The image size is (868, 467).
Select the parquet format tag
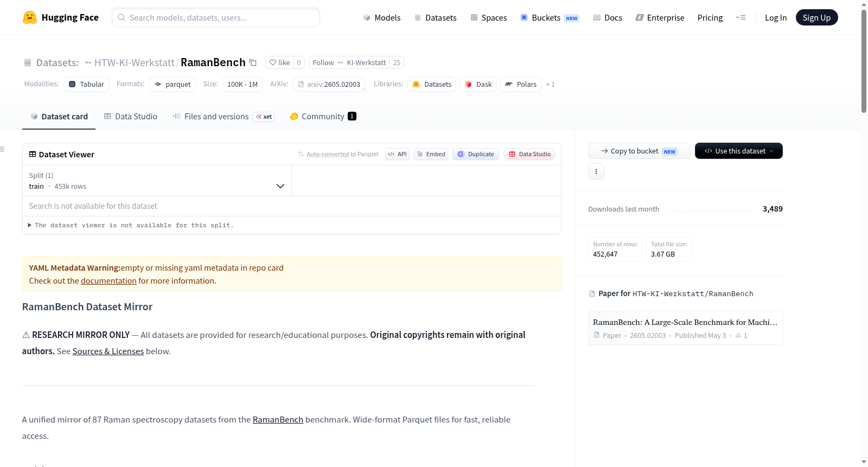coord(173,84)
